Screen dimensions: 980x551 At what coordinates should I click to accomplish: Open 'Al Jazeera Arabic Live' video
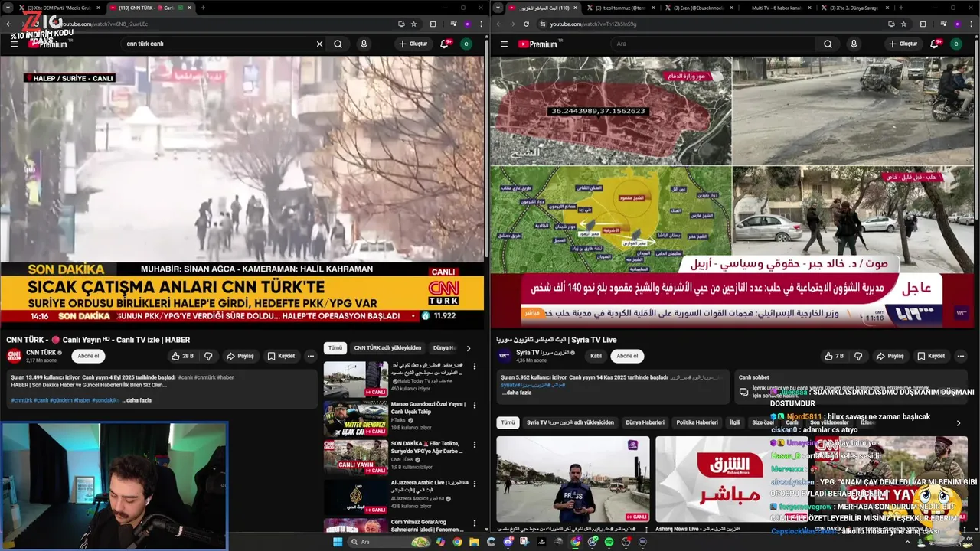pos(355,496)
